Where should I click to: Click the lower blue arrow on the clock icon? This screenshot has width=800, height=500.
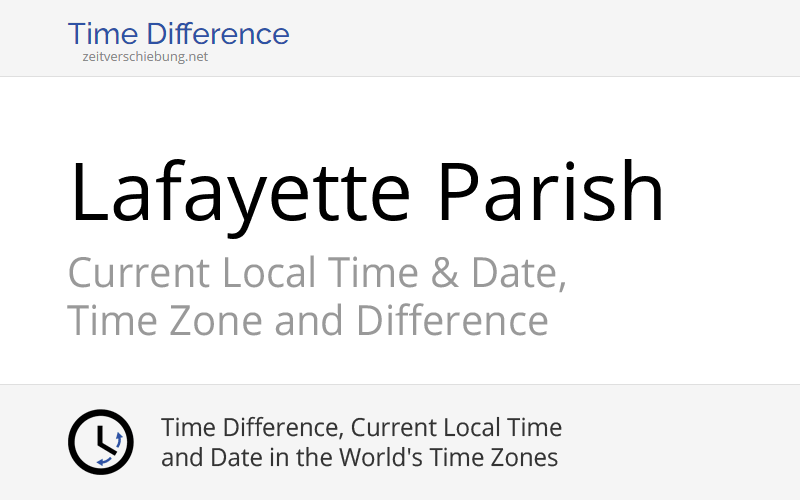[104, 461]
